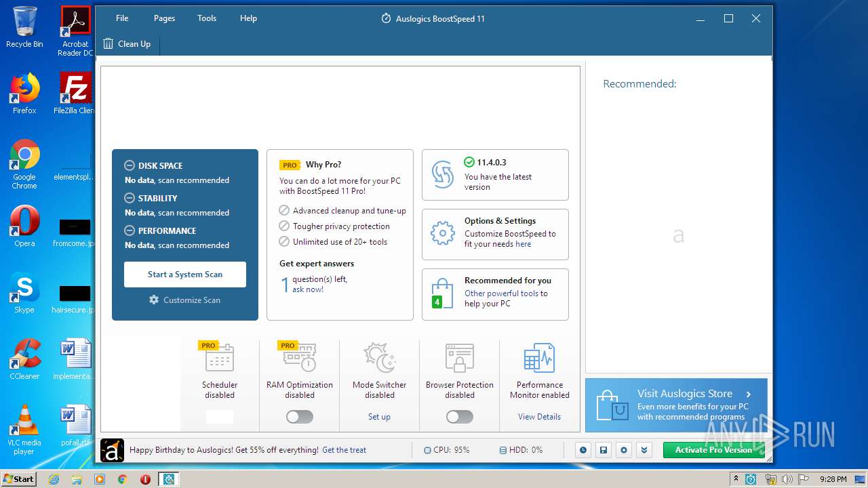Toggle RAM Optimization switch
The image size is (868, 488).
click(x=300, y=417)
